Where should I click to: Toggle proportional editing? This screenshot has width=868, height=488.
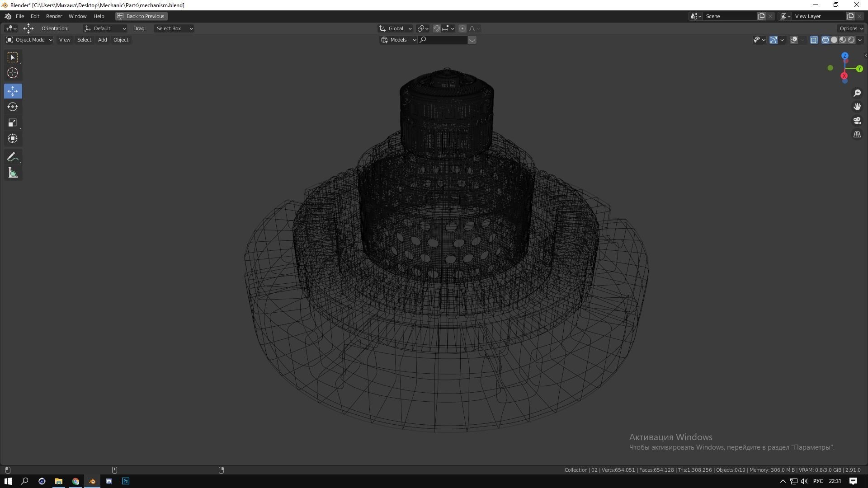click(x=462, y=28)
